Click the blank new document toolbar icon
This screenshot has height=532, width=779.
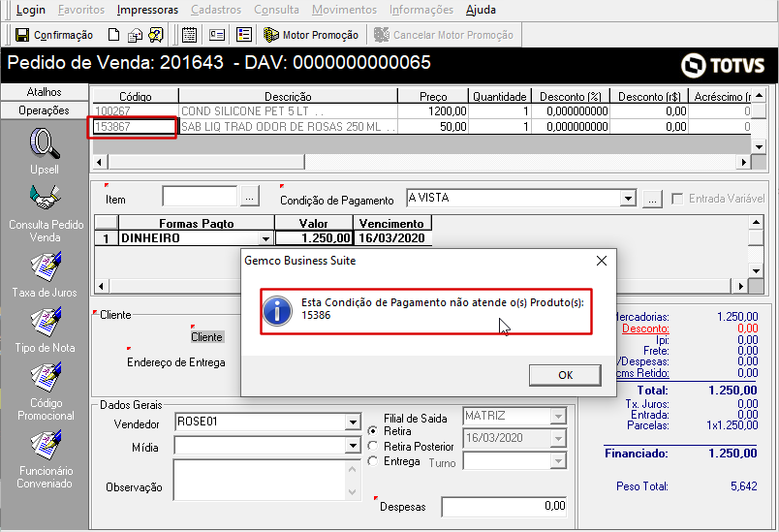pyautogui.click(x=113, y=35)
